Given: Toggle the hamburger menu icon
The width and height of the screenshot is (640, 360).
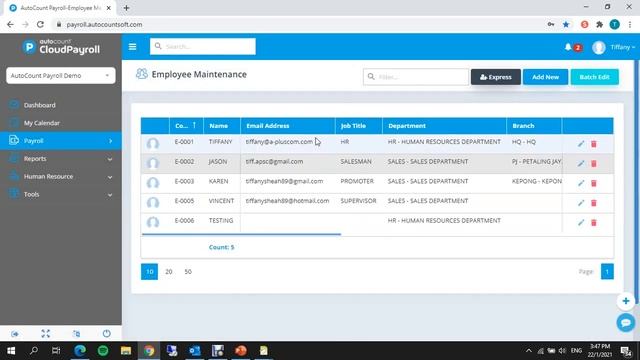Looking at the screenshot, I should (132, 47).
